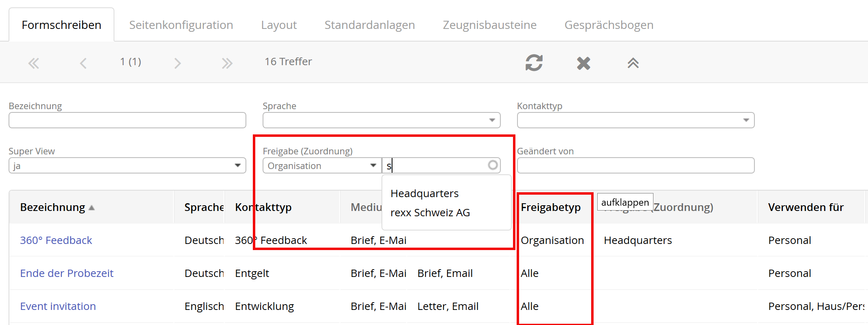Go to the first page with double-left arrow
Image resolution: width=868 pixels, height=325 pixels.
[33, 63]
